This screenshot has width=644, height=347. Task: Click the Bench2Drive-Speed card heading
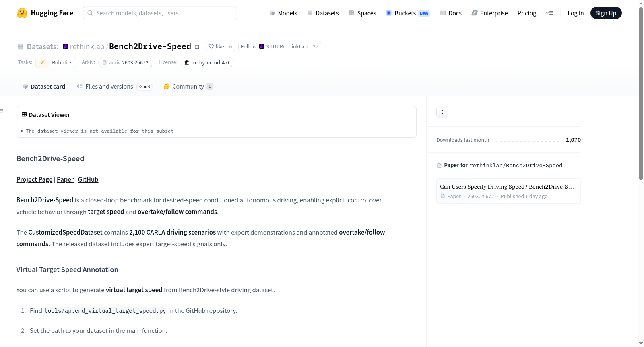click(x=50, y=158)
